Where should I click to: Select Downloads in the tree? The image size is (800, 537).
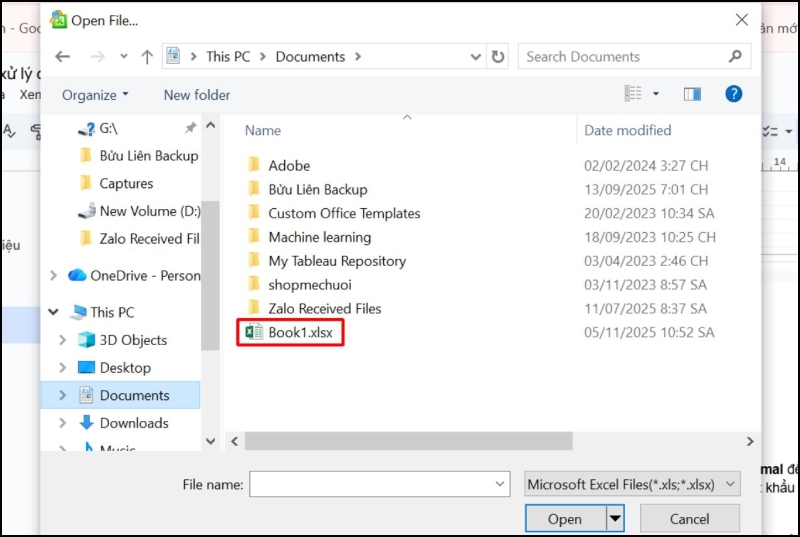123,423
